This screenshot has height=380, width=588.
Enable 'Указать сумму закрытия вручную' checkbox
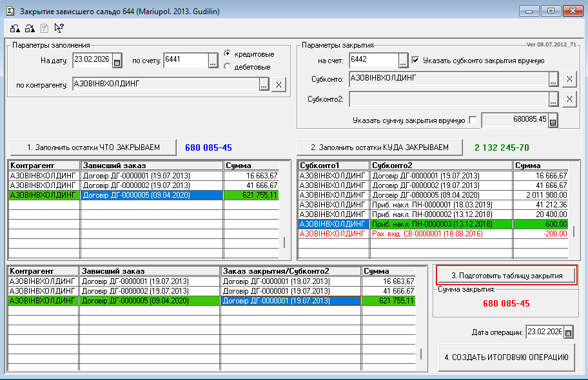(473, 120)
